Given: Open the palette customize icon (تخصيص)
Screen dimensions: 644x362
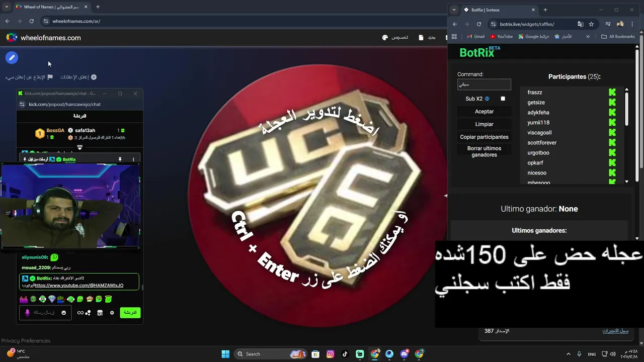Looking at the screenshot, I should coord(385,38).
